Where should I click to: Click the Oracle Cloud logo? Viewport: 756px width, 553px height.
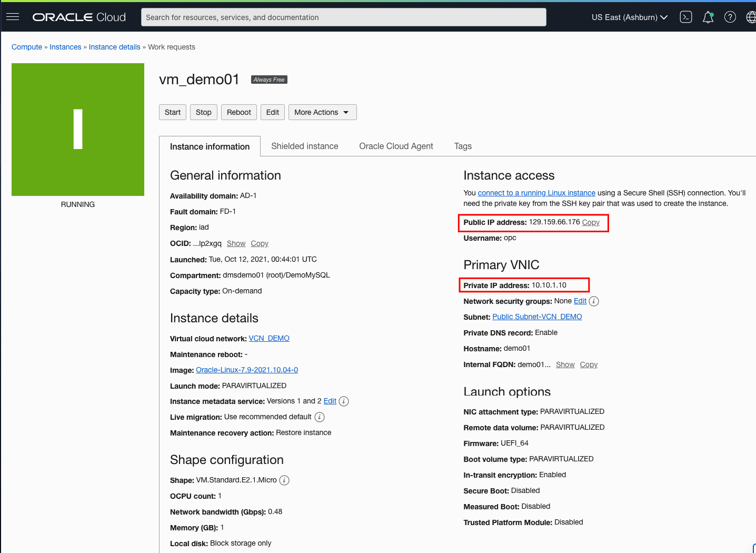[79, 17]
